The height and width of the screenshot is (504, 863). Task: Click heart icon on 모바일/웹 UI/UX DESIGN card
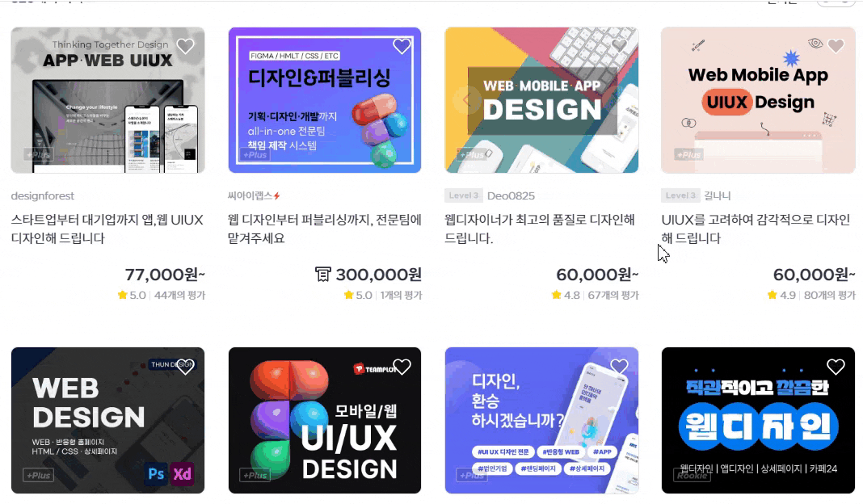402,367
